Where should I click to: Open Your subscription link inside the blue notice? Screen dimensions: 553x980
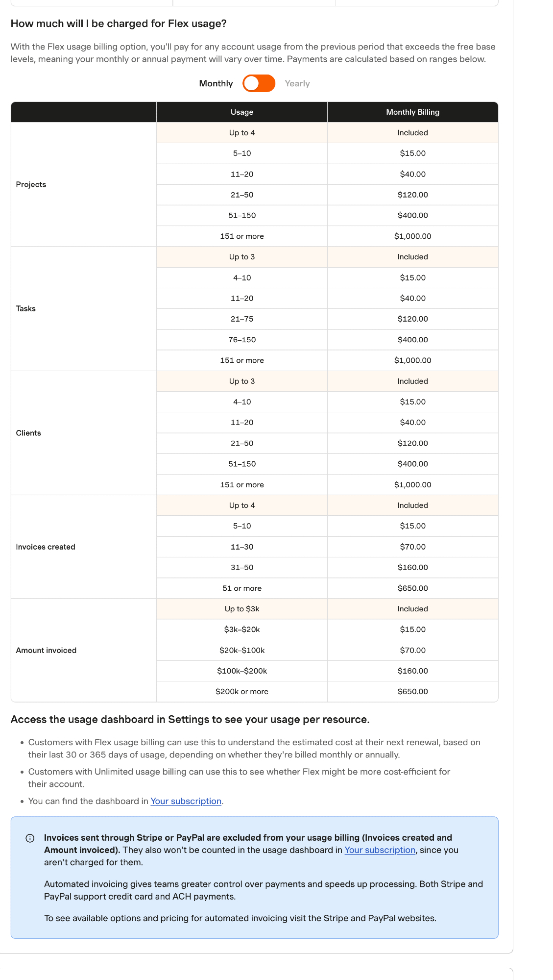tap(380, 850)
